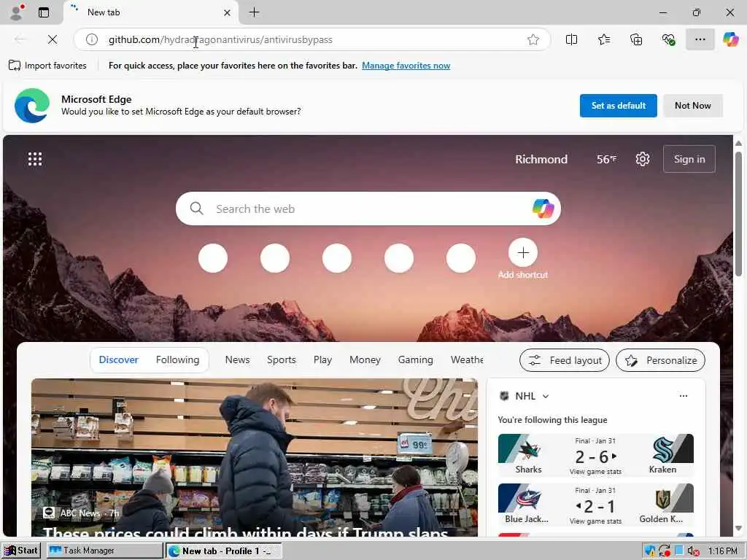The width and height of the screenshot is (747, 560).
Task: Expand the NHL league dropdown
Action: [x=546, y=396]
